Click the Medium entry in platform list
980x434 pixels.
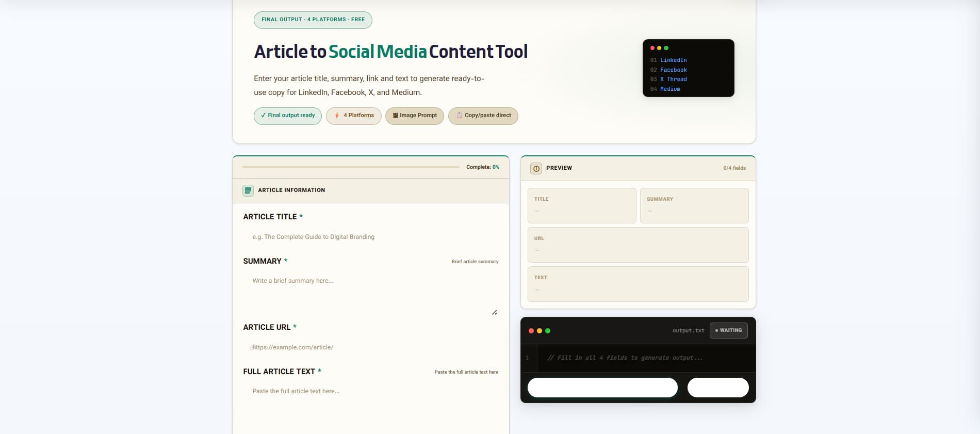tap(670, 89)
